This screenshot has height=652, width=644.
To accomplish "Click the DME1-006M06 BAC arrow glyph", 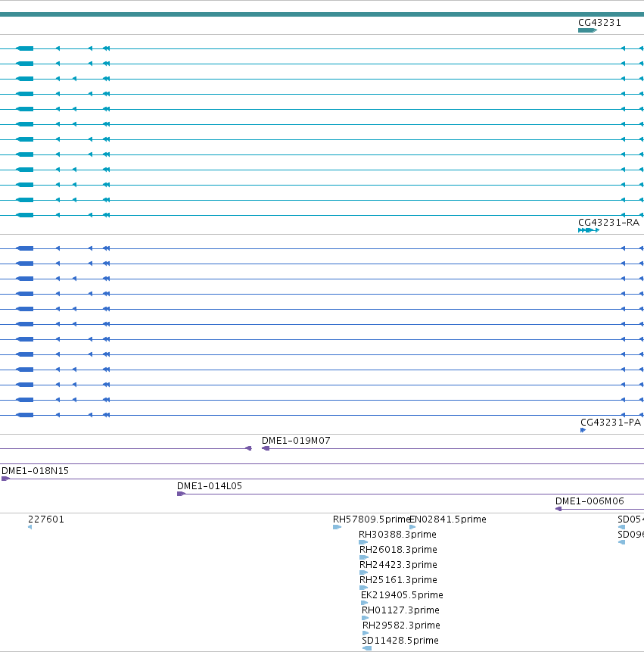I will (x=558, y=509).
